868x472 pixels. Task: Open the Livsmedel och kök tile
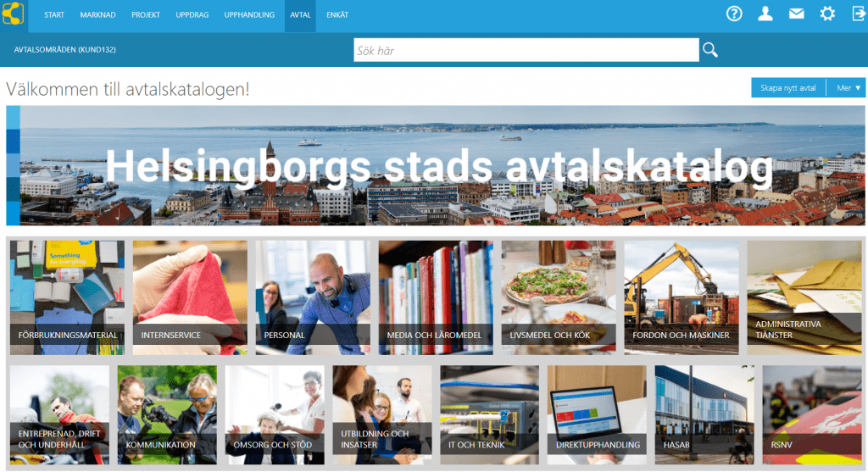click(x=559, y=297)
